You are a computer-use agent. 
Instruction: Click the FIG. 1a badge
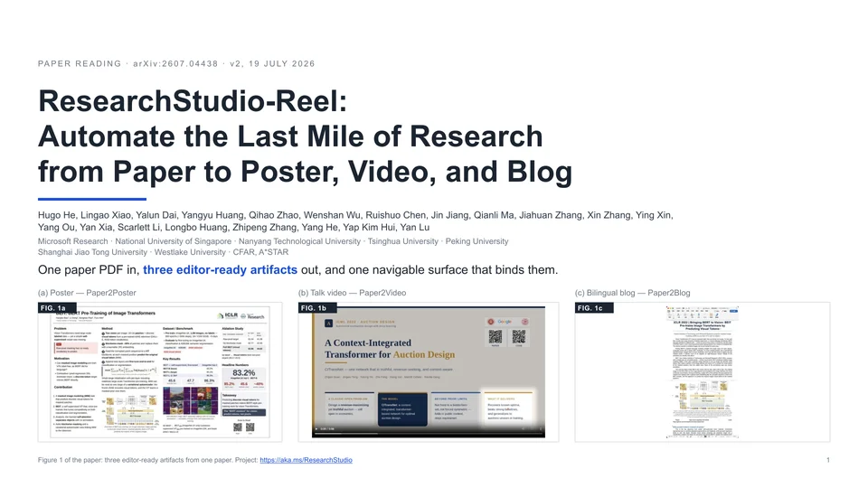pos(57,307)
